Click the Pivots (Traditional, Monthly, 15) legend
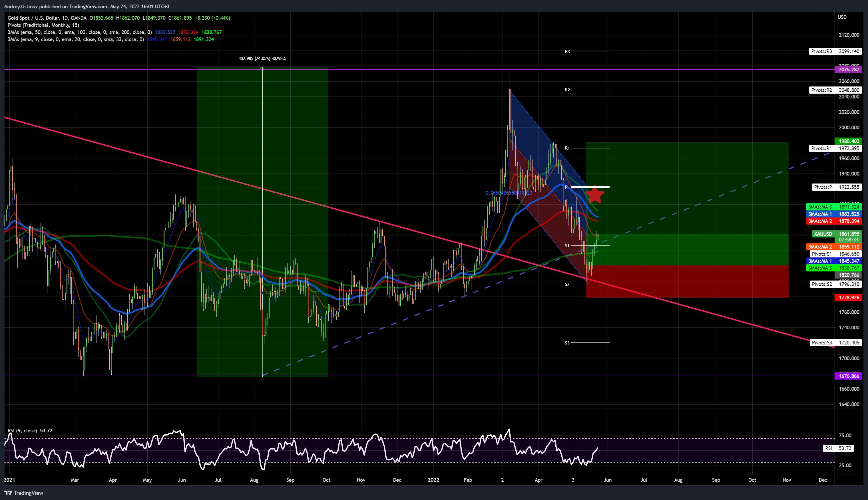This screenshot has height=500, width=868. pos(43,25)
